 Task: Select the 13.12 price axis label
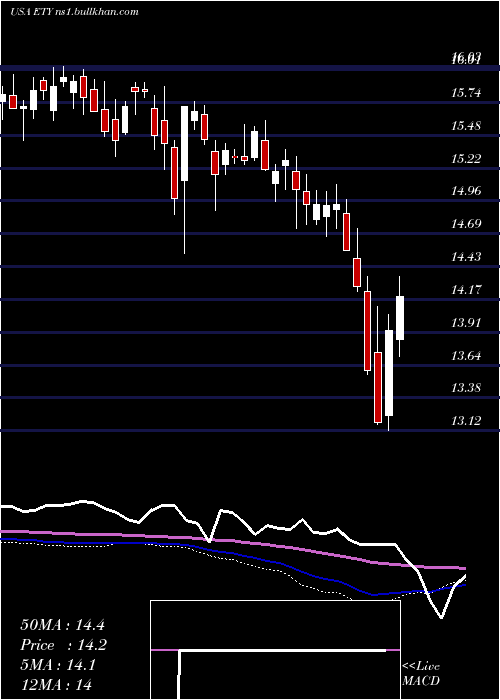coord(466,420)
